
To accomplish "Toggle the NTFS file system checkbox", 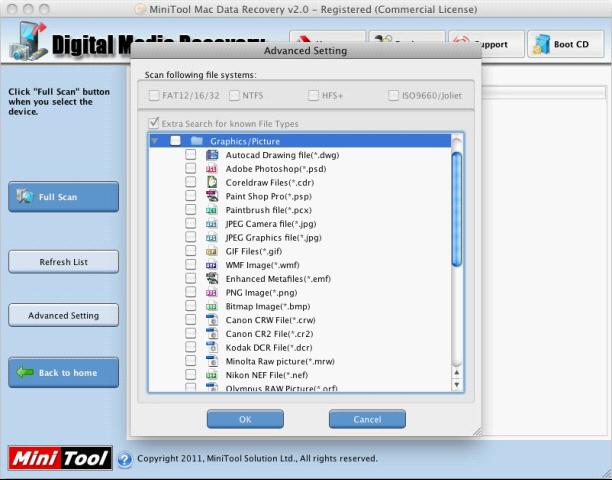I will tap(234, 95).
